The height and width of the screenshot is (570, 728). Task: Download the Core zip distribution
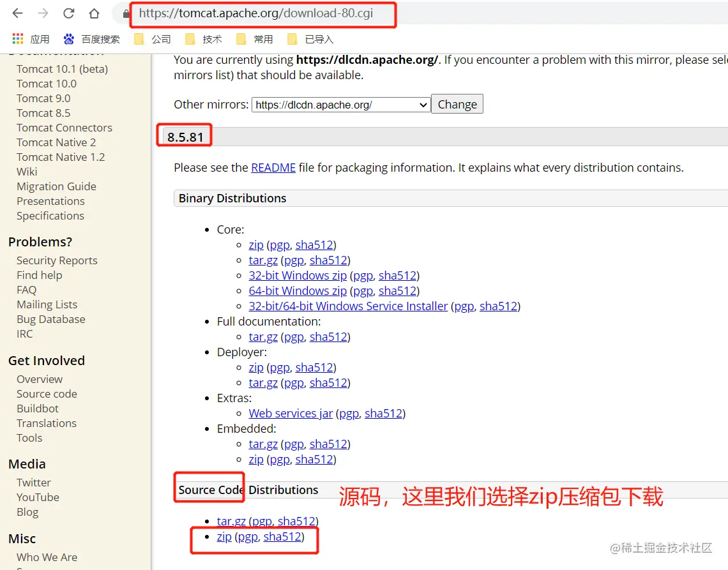256,245
